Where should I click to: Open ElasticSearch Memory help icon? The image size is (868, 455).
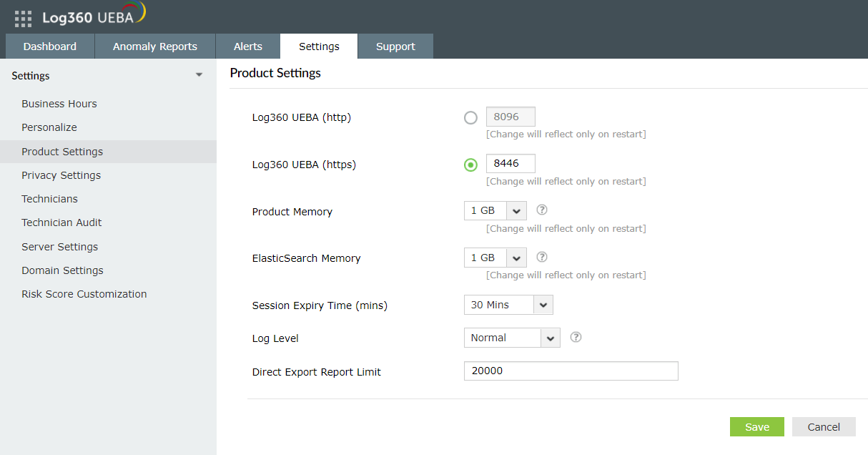tap(542, 257)
